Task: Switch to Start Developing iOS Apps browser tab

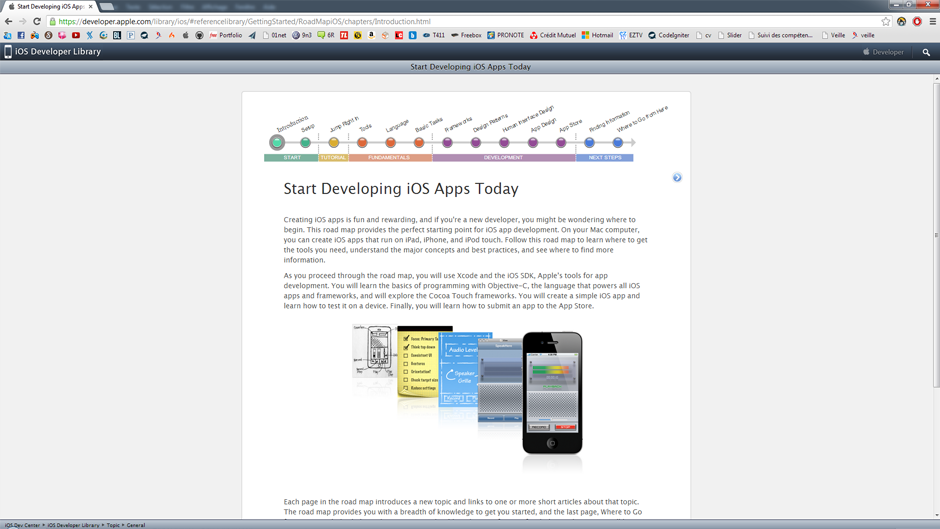Action: click(51, 7)
